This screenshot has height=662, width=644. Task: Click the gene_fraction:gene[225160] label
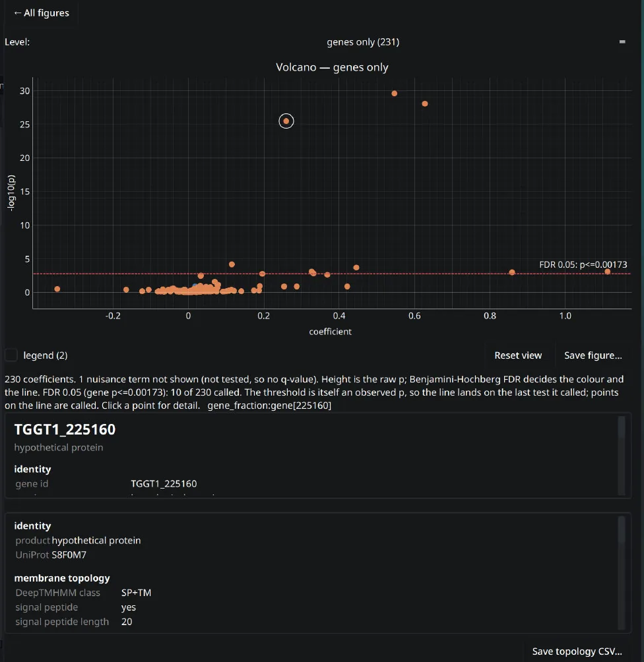click(269, 406)
